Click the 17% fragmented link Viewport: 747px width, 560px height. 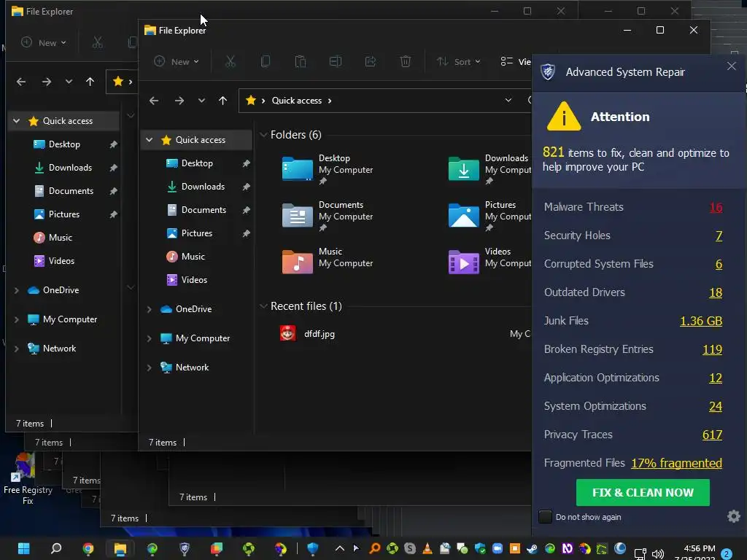676,463
